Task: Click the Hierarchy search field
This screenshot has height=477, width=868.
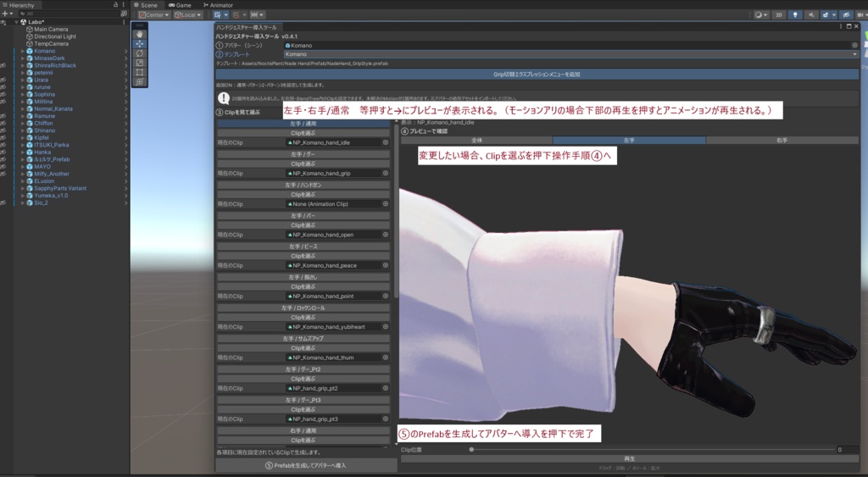Action: (x=69, y=14)
